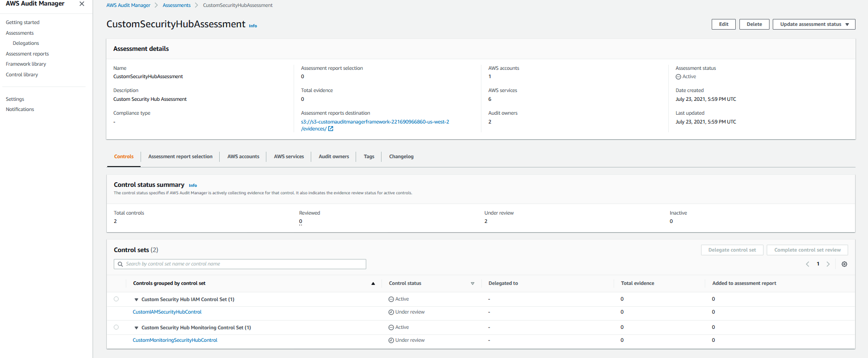Go to Assessments breadcrumb link

pyautogui.click(x=177, y=6)
